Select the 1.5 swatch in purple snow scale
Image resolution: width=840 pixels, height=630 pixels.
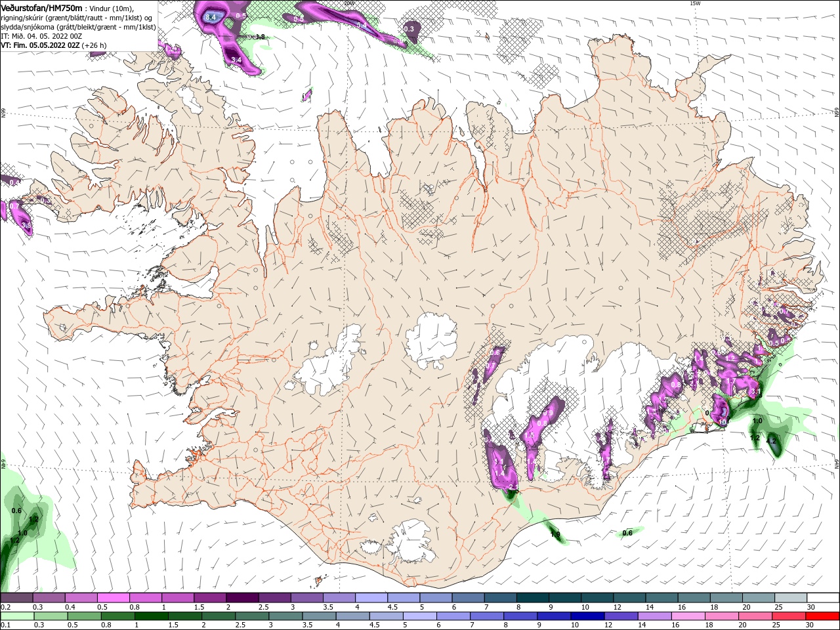tap(210, 598)
